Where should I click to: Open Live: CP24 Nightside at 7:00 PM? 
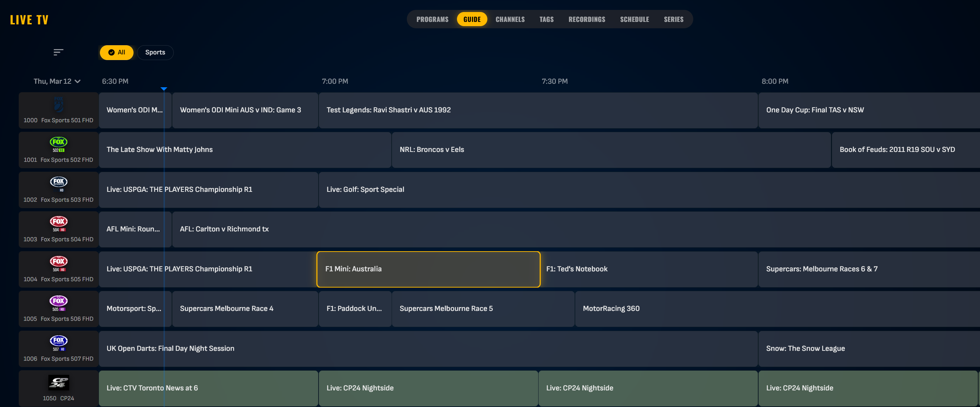428,388
